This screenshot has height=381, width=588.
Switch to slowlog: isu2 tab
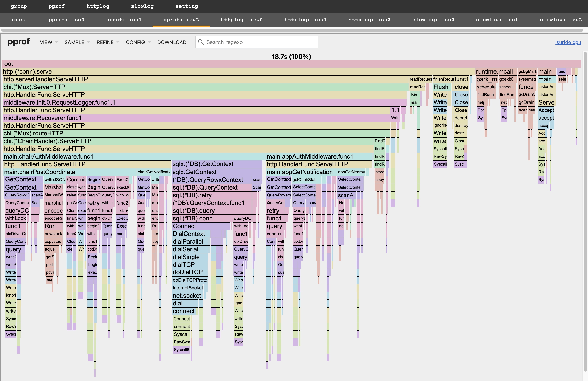click(561, 20)
